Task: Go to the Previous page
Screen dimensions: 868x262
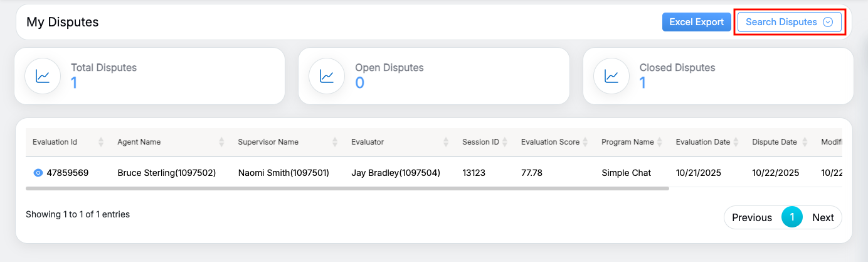Action: pos(752,217)
